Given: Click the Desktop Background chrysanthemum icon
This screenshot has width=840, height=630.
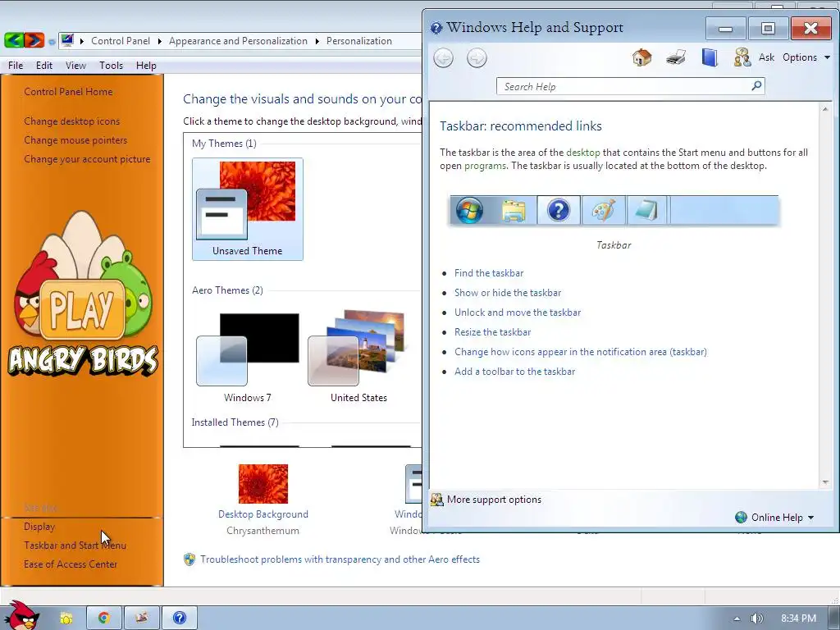Looking at the screenshot, I should [x=263, y=484].
